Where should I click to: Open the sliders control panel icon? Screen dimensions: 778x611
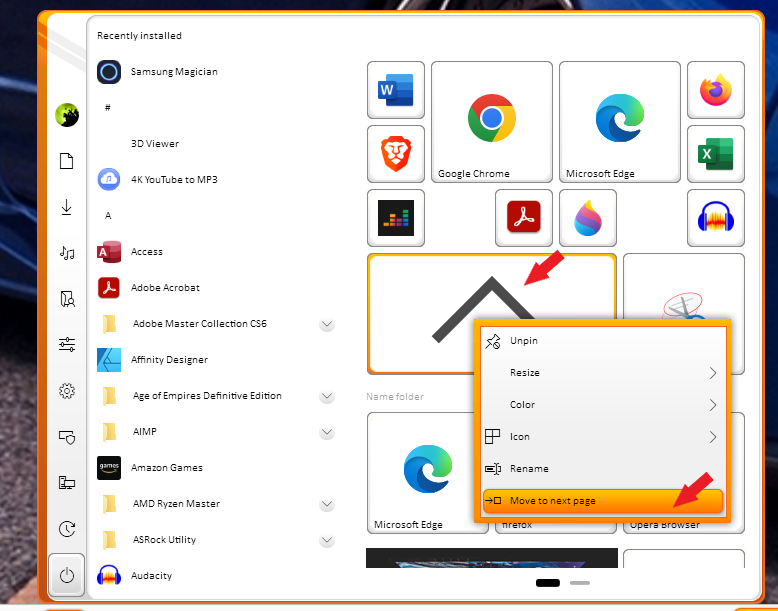point(66,344)
